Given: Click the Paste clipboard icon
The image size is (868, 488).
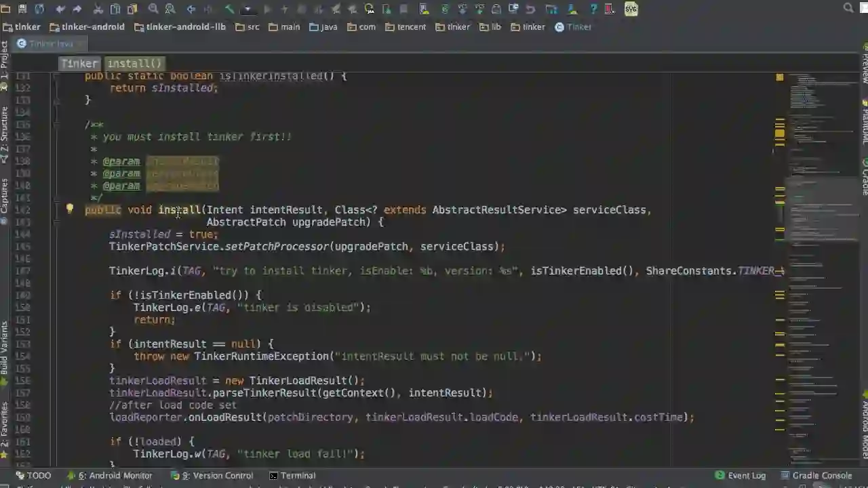Looking at the screenshot, I should pos(132,9).
